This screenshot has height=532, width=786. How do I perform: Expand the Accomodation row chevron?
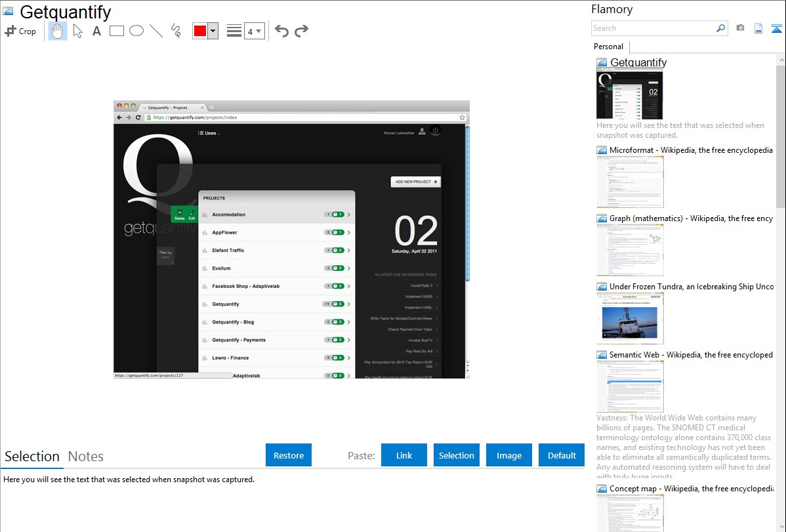(349, 215)
